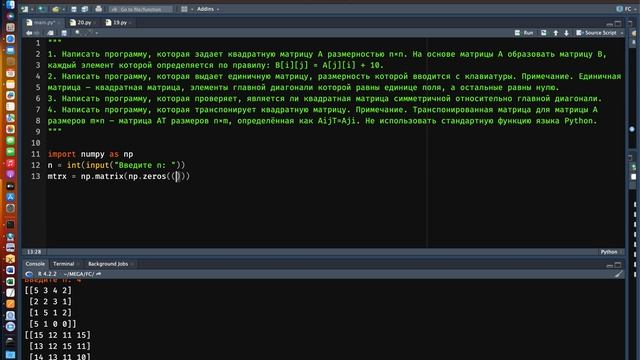This screenshot has width=640, height=360.
Task: Open the Addins menu
Action: click(208, 9)
